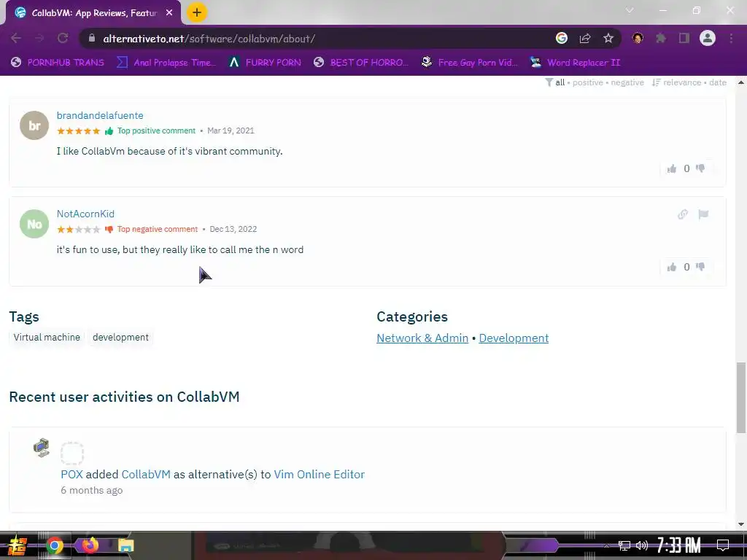Open NotAcornKid's profile link
This screenshot has height=560, width=747.
click(86, 214)
